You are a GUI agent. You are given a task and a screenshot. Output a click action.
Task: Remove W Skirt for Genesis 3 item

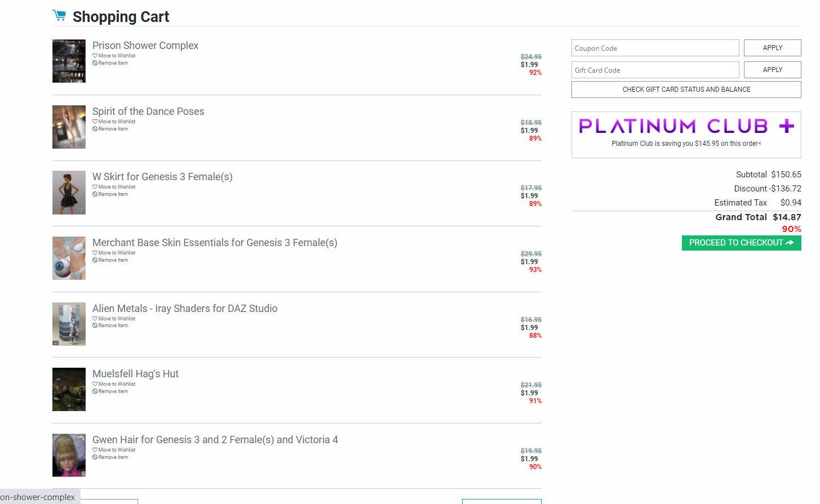click(113, 194)
